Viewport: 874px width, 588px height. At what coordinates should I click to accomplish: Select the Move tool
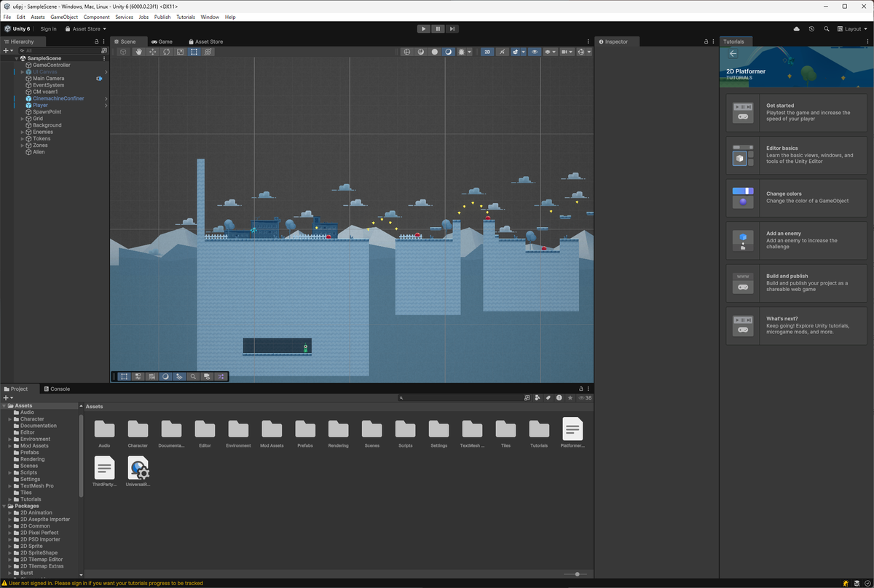point(153,52)
